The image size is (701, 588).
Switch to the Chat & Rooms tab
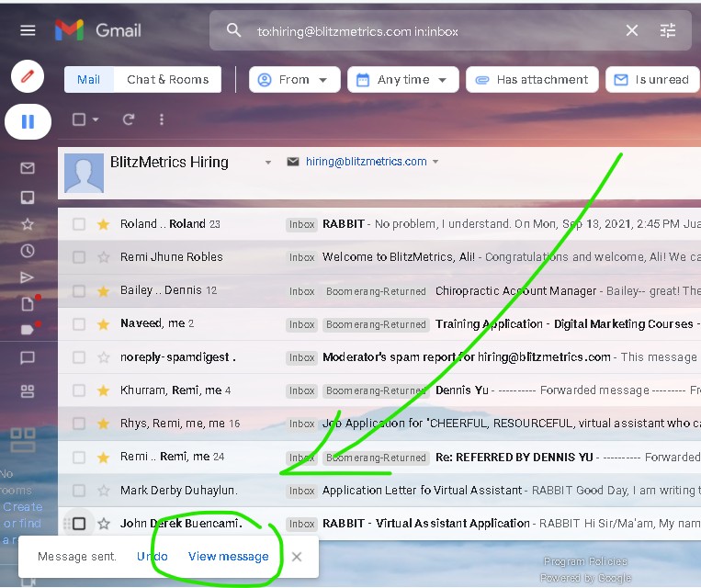167,80
